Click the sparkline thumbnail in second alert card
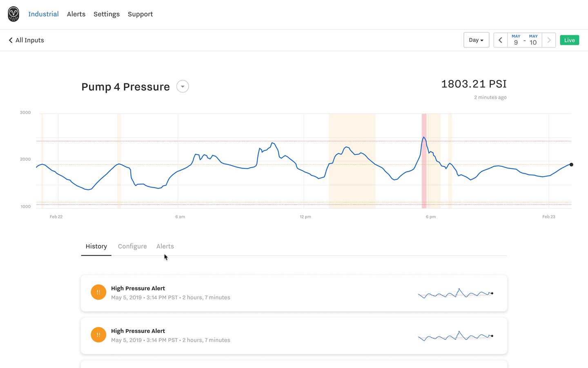588x368 pixels. (x=456, y=336)
